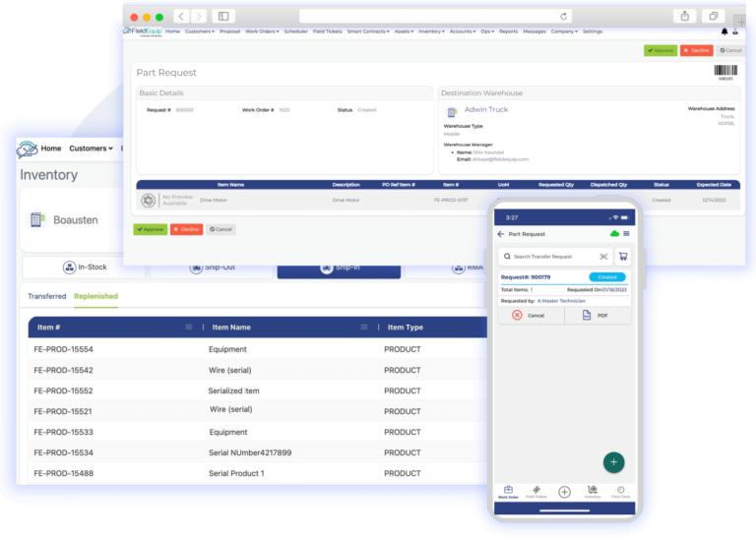The image size is (756, 539).
Task: Open notifications bell in Part Request window
Action: click(724, 31)
